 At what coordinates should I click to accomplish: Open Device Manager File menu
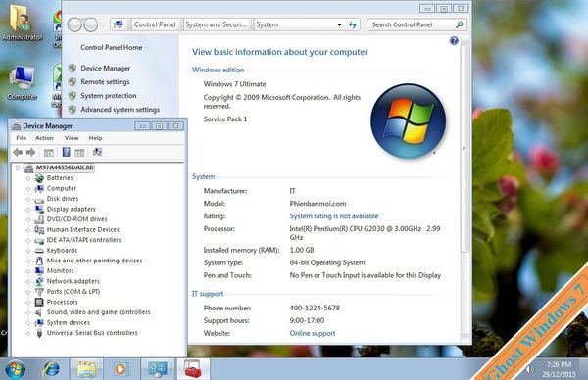pos(21,138)
